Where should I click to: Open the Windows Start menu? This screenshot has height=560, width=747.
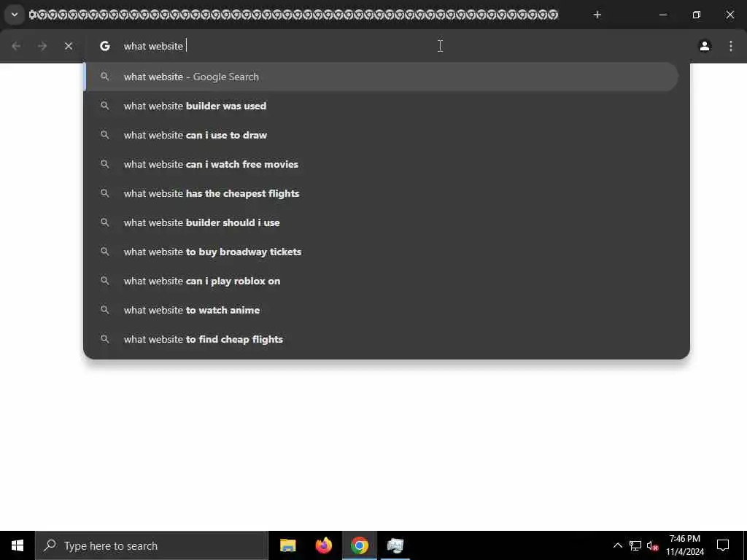pos(18,545)
